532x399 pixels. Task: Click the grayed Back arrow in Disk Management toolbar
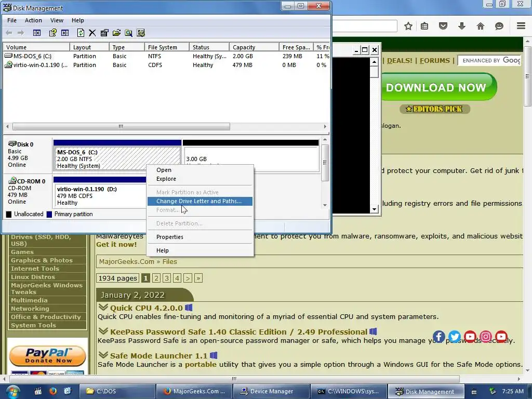[9, 33]
